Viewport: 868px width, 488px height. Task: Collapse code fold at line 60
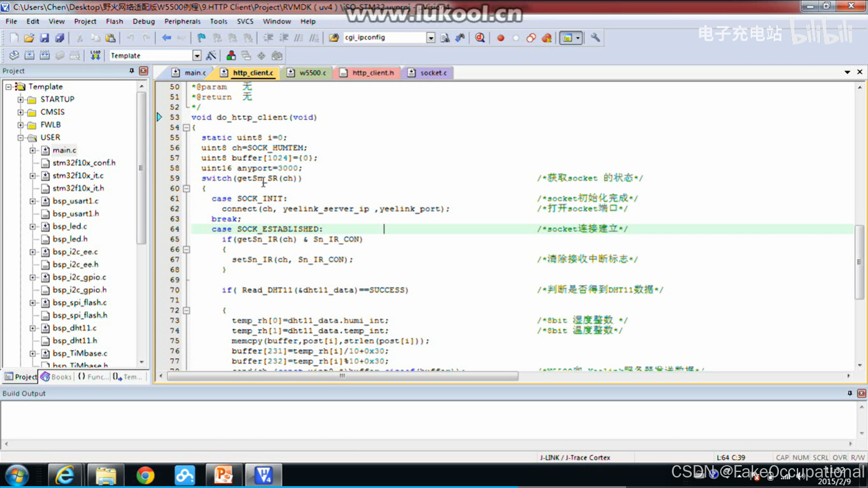tap(186, 189)
